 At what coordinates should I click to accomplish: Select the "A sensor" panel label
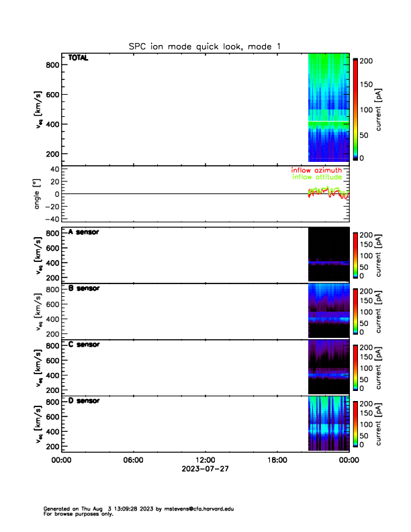84,232
